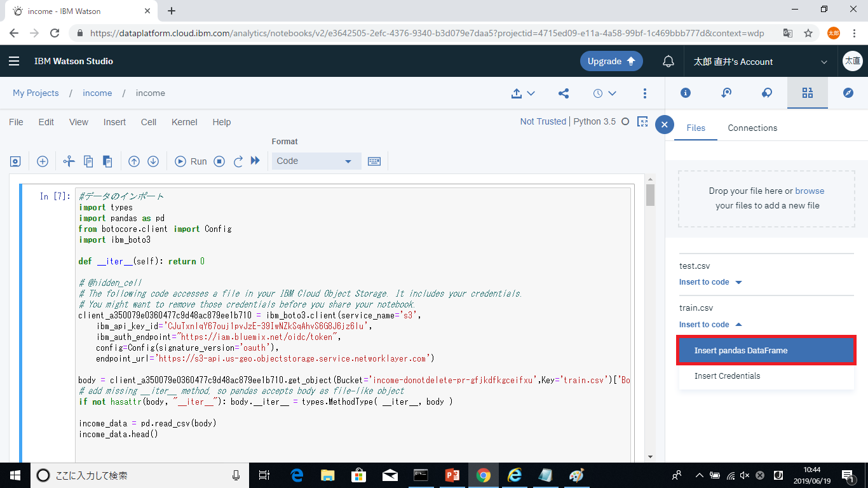Click the share notebook icon
Image resolution: width=868 pixels, height=488 pixels.
[564, 93]
